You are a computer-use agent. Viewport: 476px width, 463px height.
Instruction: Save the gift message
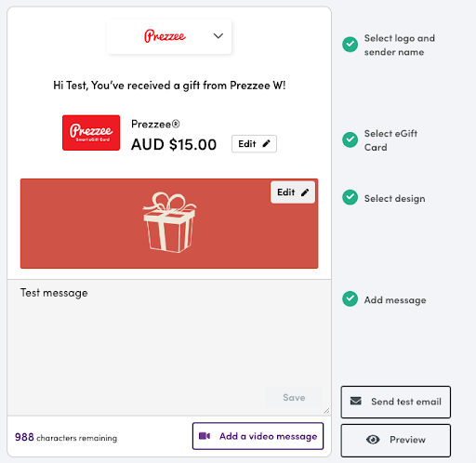tap(294, 397)
